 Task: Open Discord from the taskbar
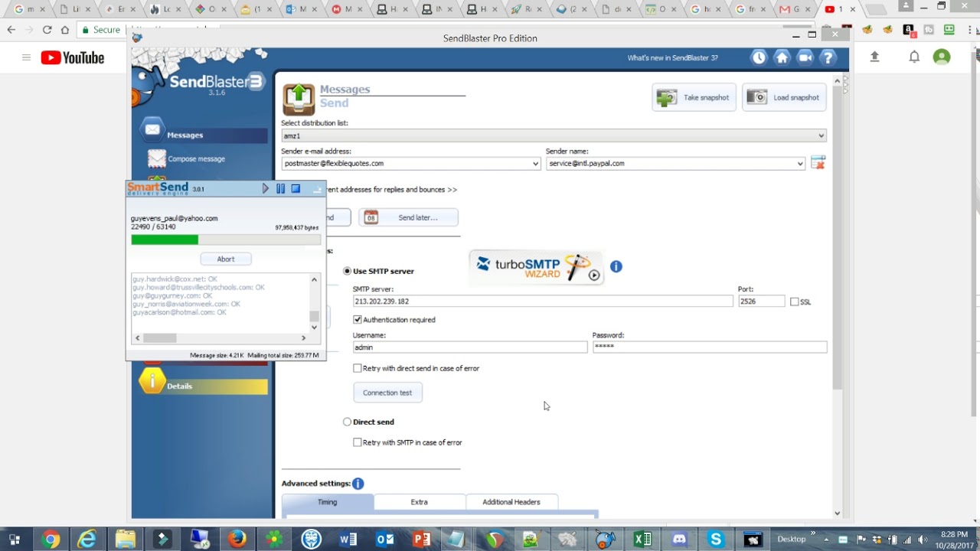(x=679, y=540)
